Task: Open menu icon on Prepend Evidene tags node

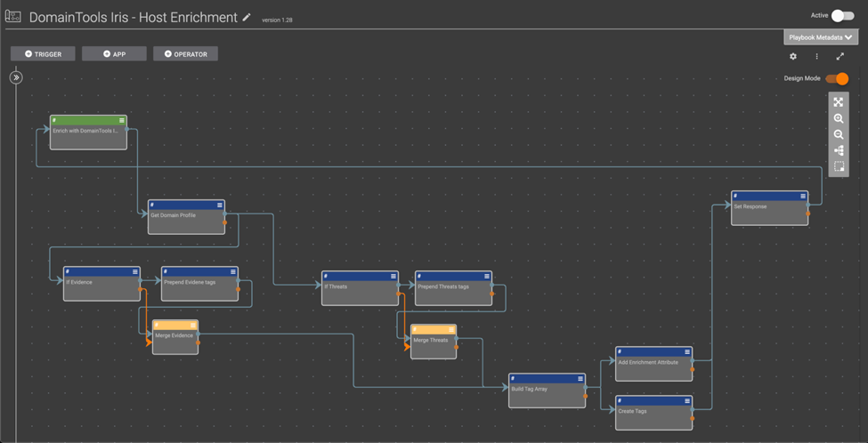Action: click(x=233, y=271)
